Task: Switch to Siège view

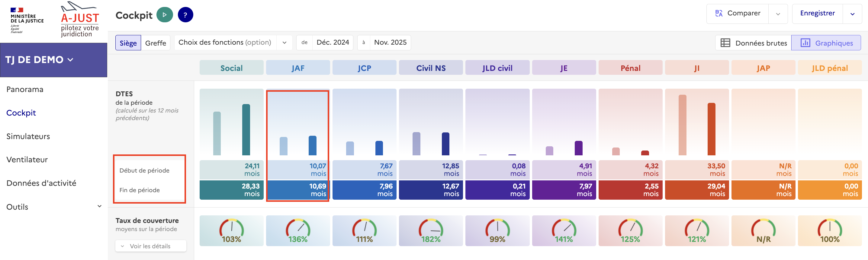Action: [x=128, y=43]
